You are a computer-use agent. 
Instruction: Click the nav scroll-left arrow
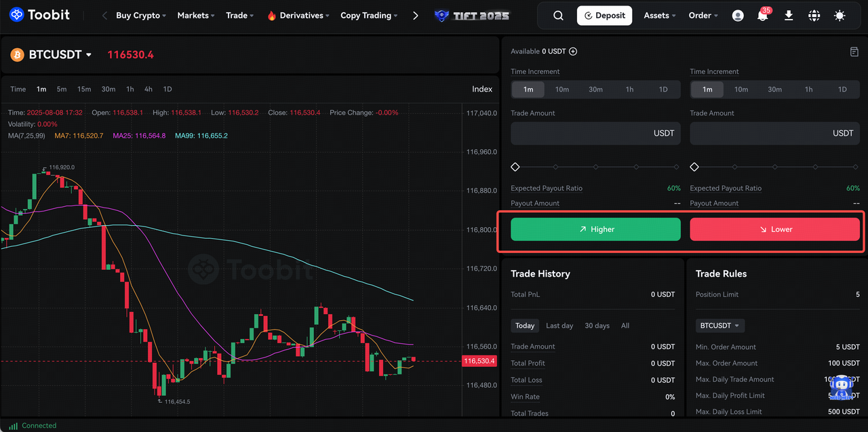104,16
